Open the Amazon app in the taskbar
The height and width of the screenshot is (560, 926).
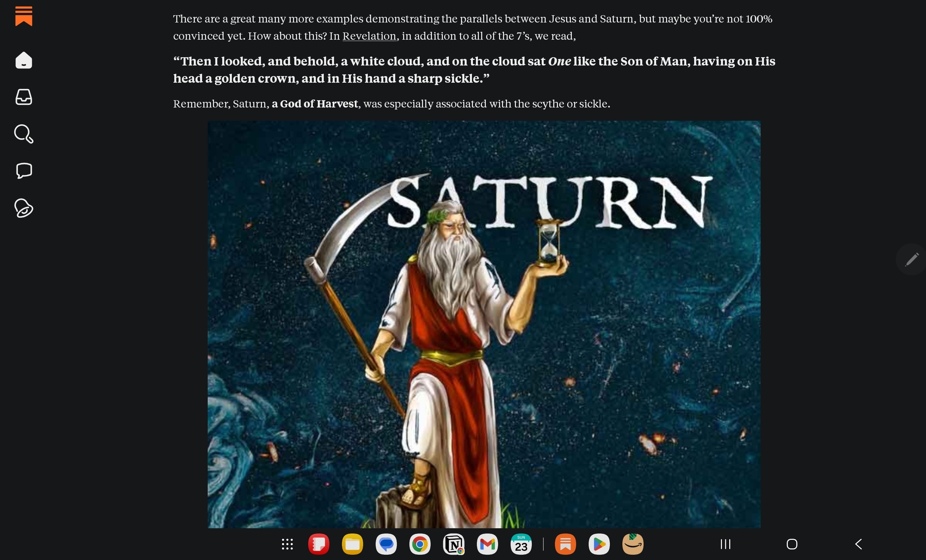[633, 544]
